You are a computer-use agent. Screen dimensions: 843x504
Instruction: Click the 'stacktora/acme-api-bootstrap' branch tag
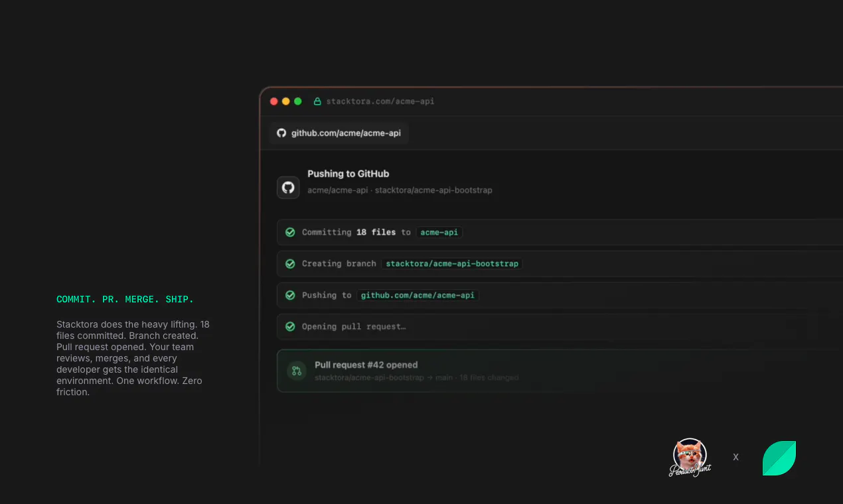[x=452, y=264]
